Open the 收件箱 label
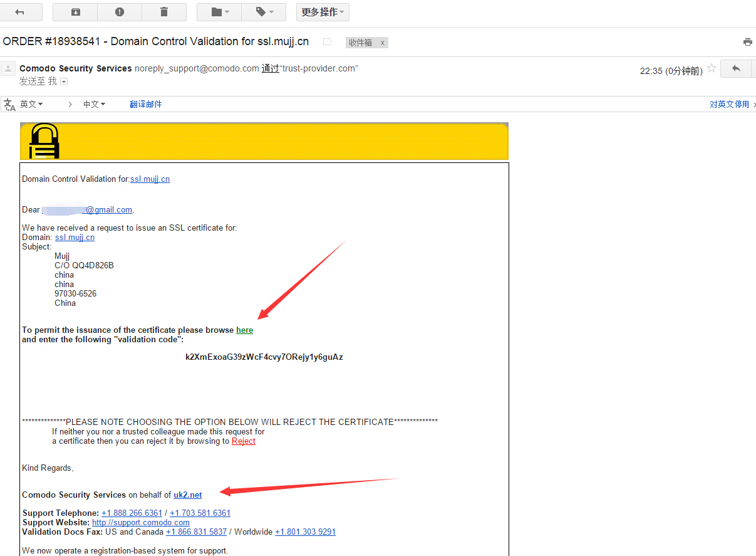Image resolution: width=756 pixels, height=556 pixels. tap(361, 43)
